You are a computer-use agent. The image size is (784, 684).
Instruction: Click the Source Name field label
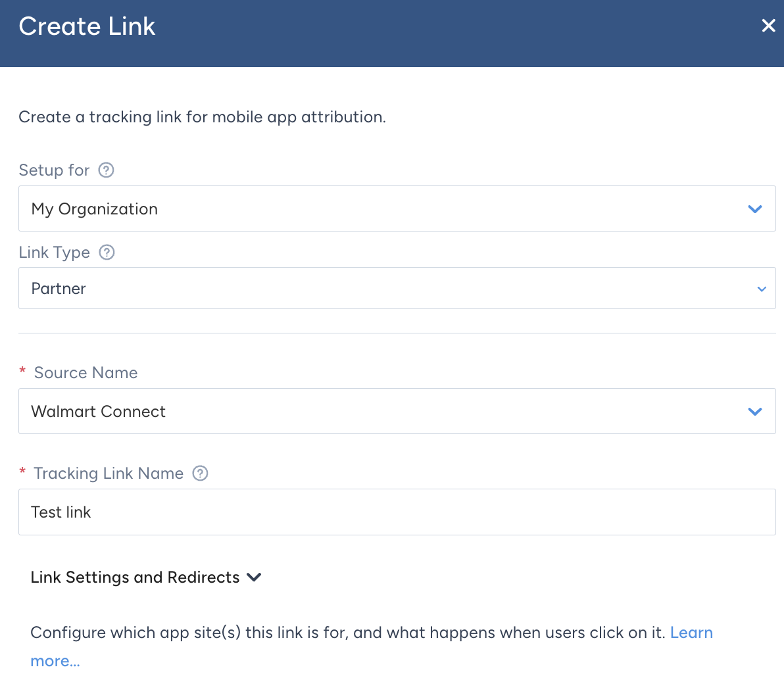(x=86, y=372)
